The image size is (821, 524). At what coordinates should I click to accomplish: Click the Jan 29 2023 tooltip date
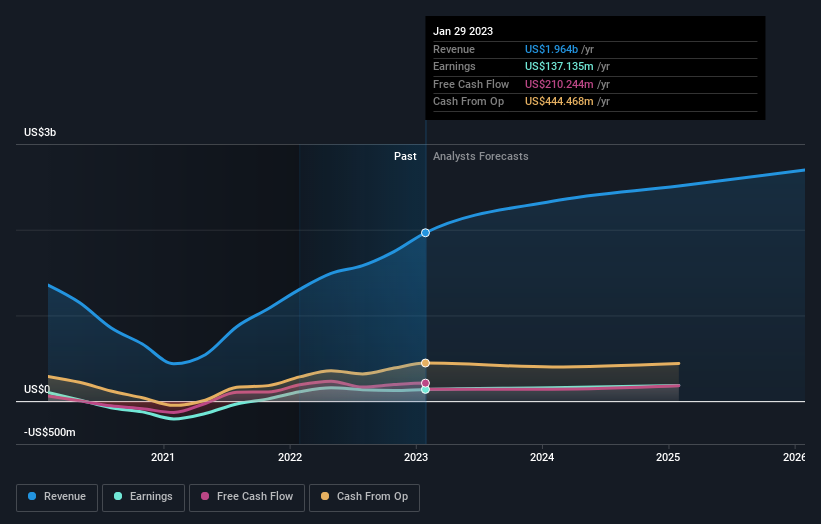tap(463, 31)
